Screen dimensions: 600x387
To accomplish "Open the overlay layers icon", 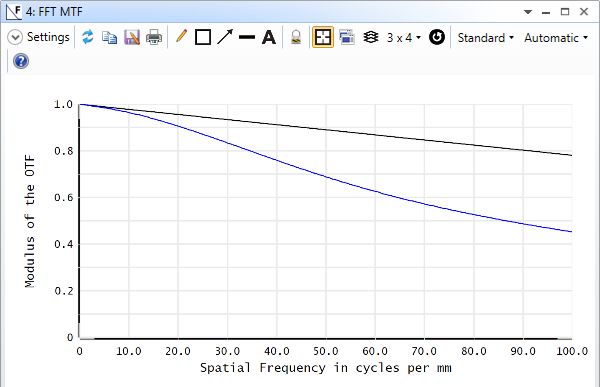I will pyautogui.click(x=370, y=38).
